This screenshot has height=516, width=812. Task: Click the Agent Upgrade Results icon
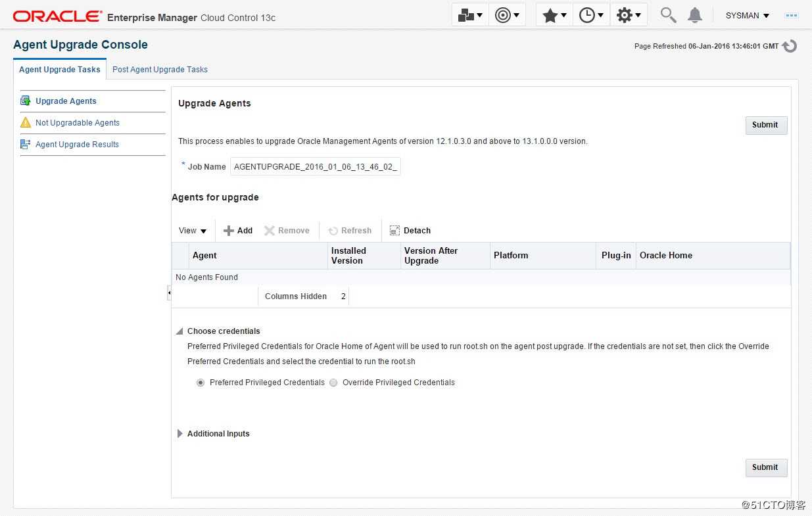coord(26,144)
